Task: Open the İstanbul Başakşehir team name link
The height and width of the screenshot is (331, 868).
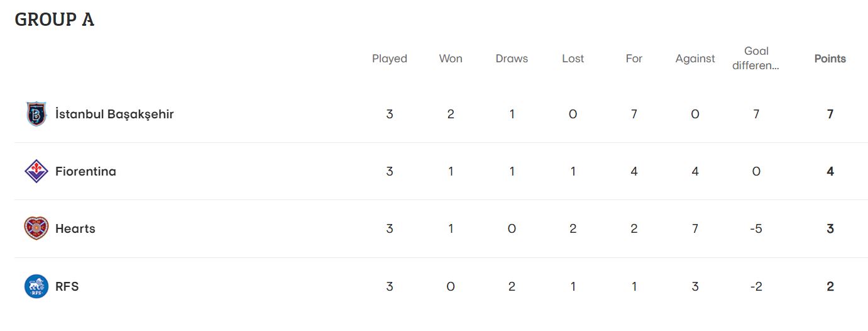Action: [x=114, y=115]
